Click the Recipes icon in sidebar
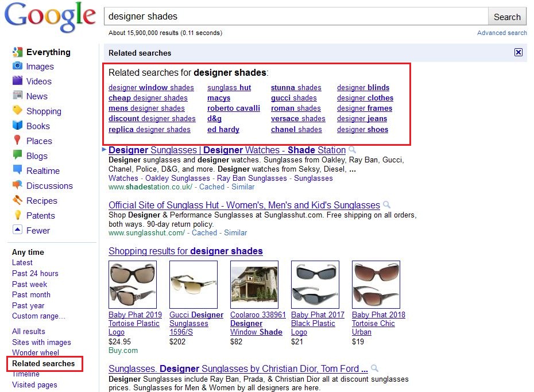Screen dimensions: 534x392 17,200
